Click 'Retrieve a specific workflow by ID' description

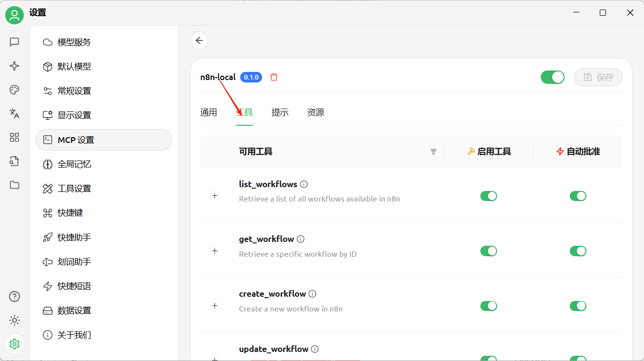click(298, 254)
